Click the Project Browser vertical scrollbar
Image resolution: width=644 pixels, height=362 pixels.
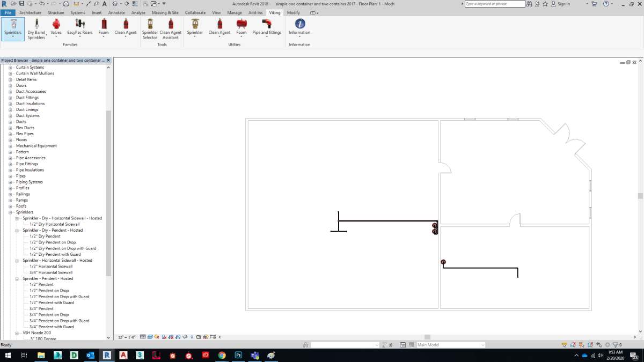(109, 193)
